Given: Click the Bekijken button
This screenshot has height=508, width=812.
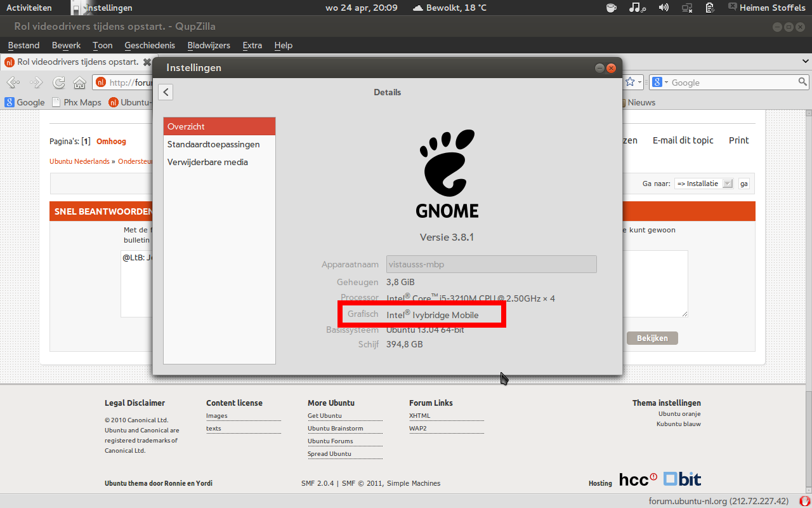Looking at the screenshot, I should pos(652,338).
